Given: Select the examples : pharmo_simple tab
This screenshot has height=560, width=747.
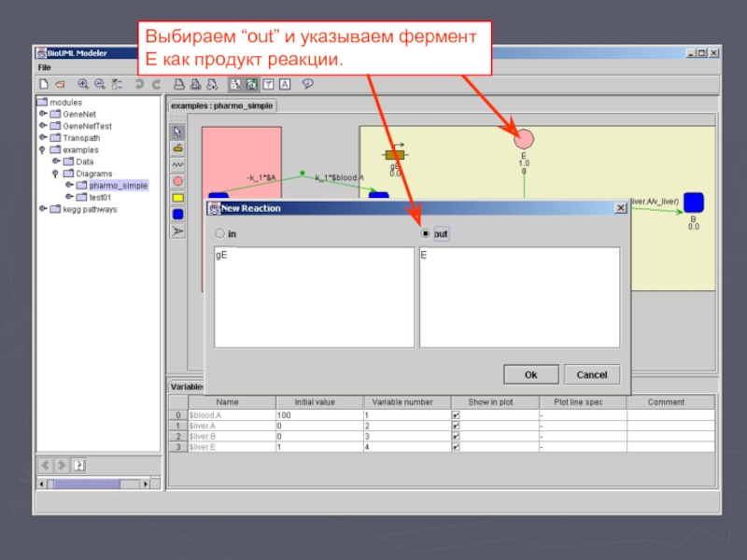Looking at the screenshot, I should pos(222,105).
